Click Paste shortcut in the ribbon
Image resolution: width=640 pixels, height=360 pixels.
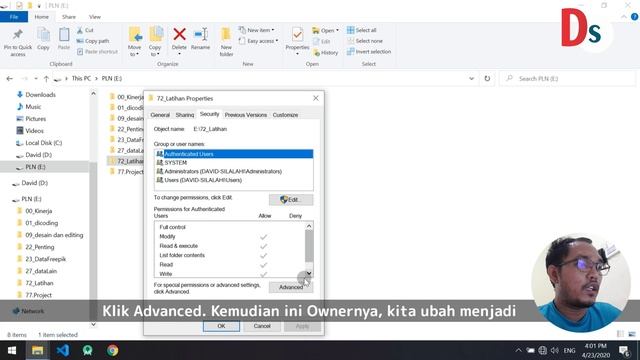click(97, 52)
